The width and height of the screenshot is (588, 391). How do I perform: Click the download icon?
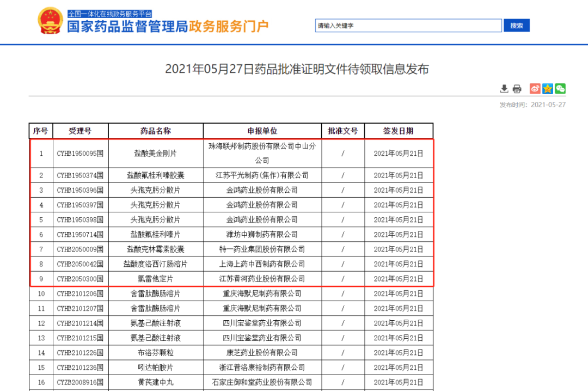[504, 89]
